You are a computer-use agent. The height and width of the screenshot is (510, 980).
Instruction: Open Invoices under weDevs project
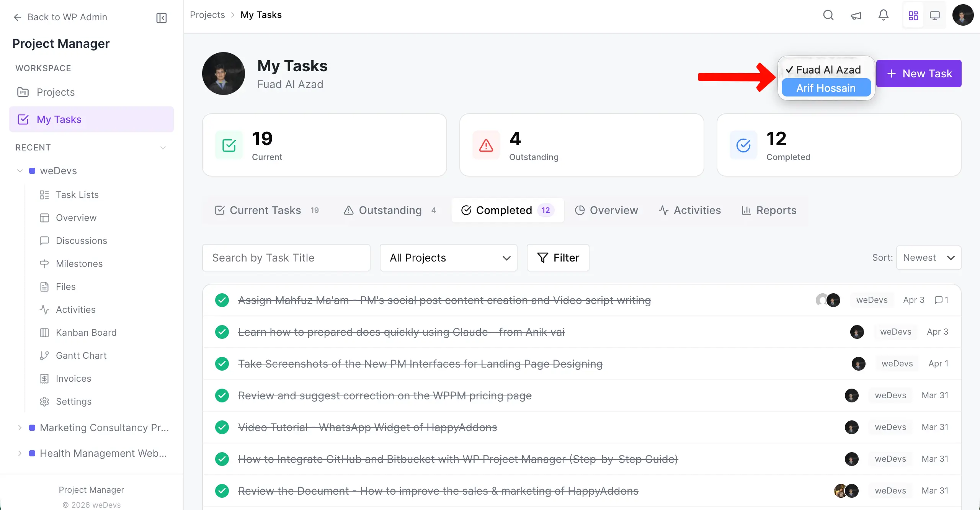(x=73, y=378)
